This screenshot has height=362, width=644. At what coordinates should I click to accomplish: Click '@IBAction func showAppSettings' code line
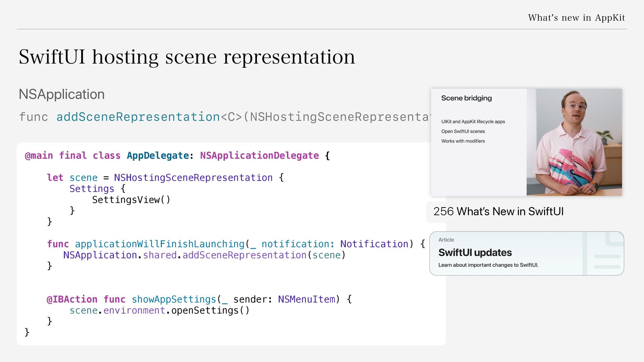point(199,299)
